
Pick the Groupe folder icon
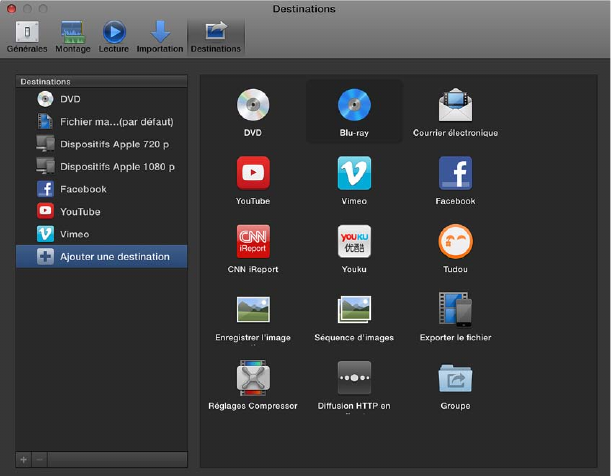pos(455,378)
